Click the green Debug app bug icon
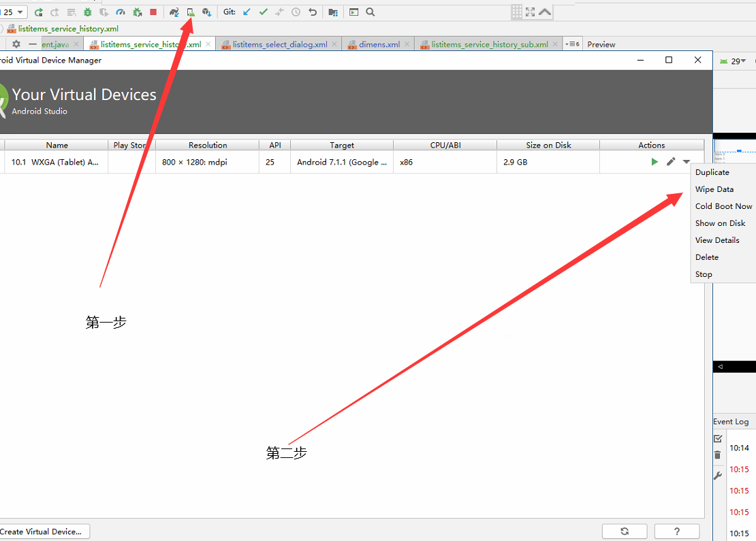This screenshot has height=541, width=756. click(x=87, y=12)
